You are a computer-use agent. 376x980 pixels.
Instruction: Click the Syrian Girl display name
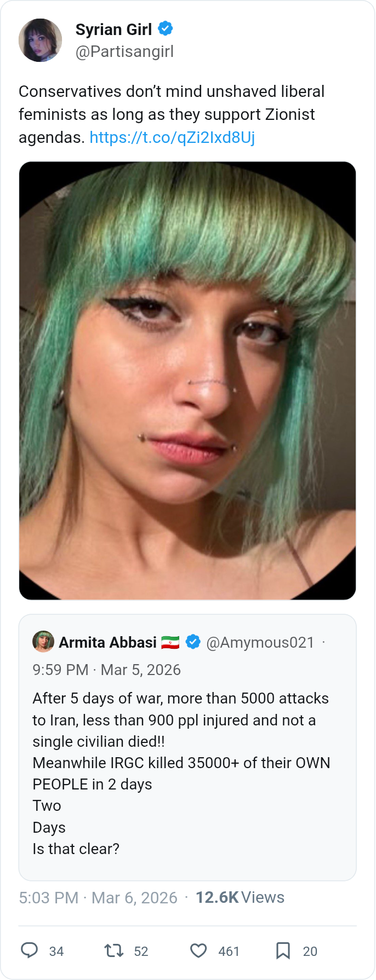113,29
